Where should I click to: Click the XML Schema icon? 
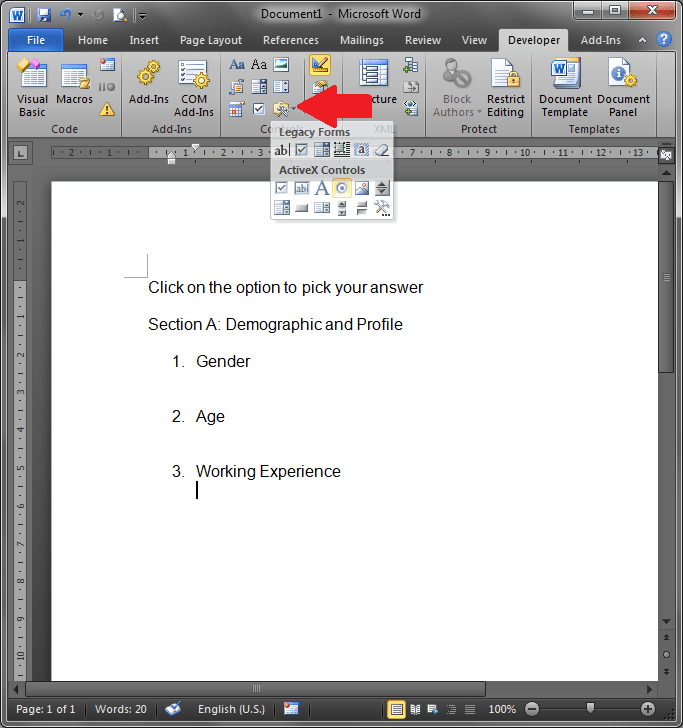pyautogui.click(x=411, y=65)
